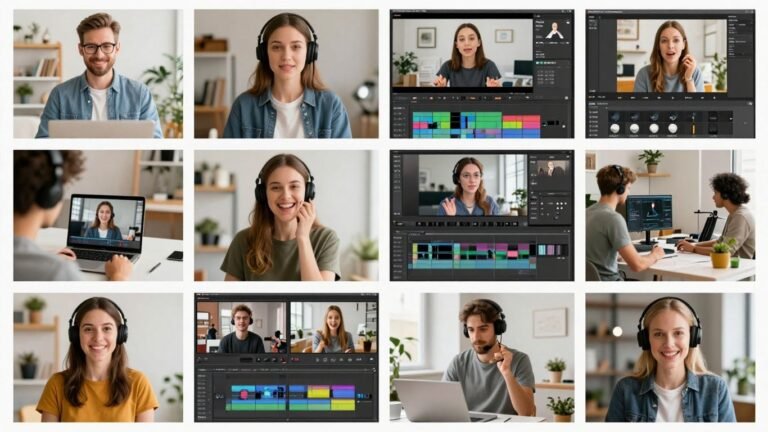Select the woman in the olive green t-shirt
Image resolution: width=768 pixels, height=432 pixels.
286,216
